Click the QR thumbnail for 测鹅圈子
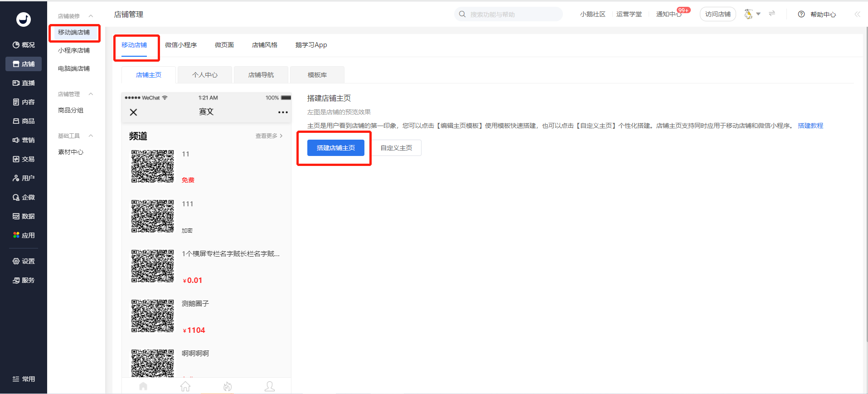The image size is (868, 394). (x=152, y=316)
